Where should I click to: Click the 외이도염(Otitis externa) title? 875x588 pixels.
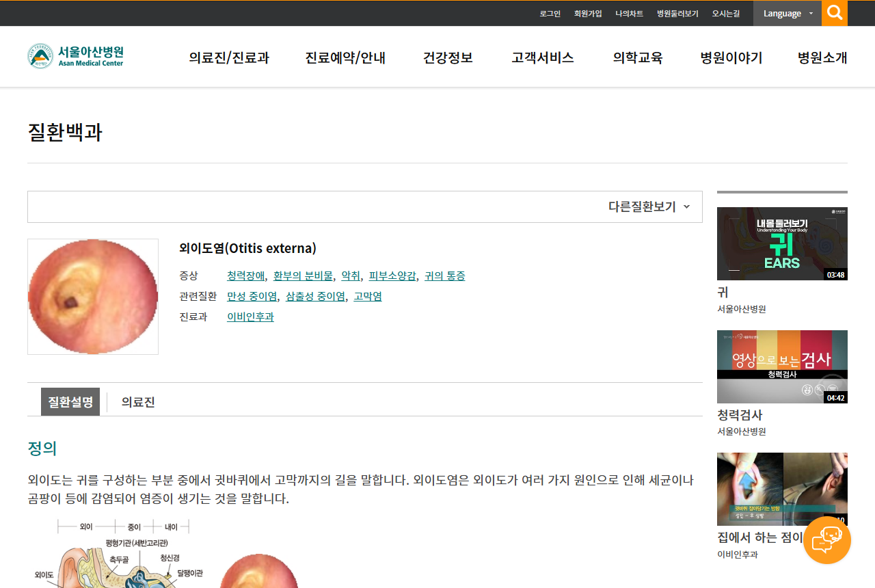click(247, 248)
